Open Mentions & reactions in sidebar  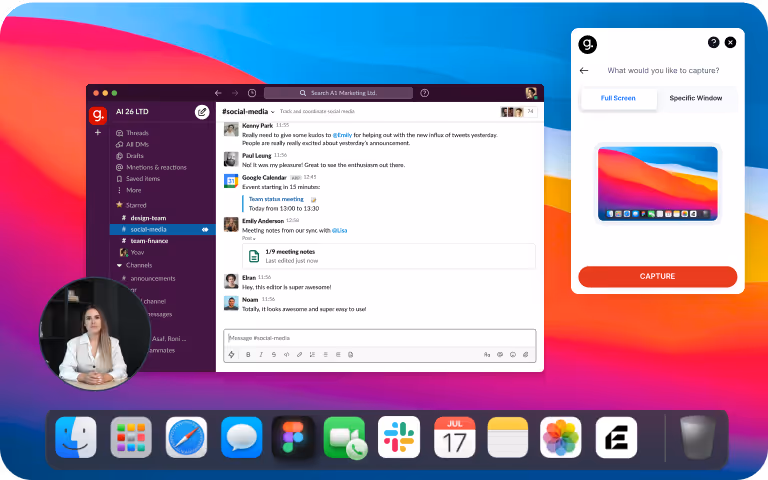point(151,168)
